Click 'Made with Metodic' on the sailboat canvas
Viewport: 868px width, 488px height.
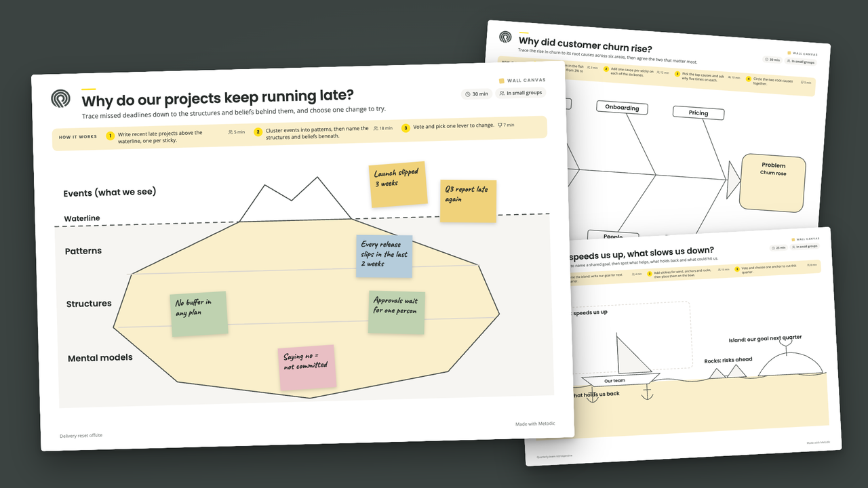[818, 442]
